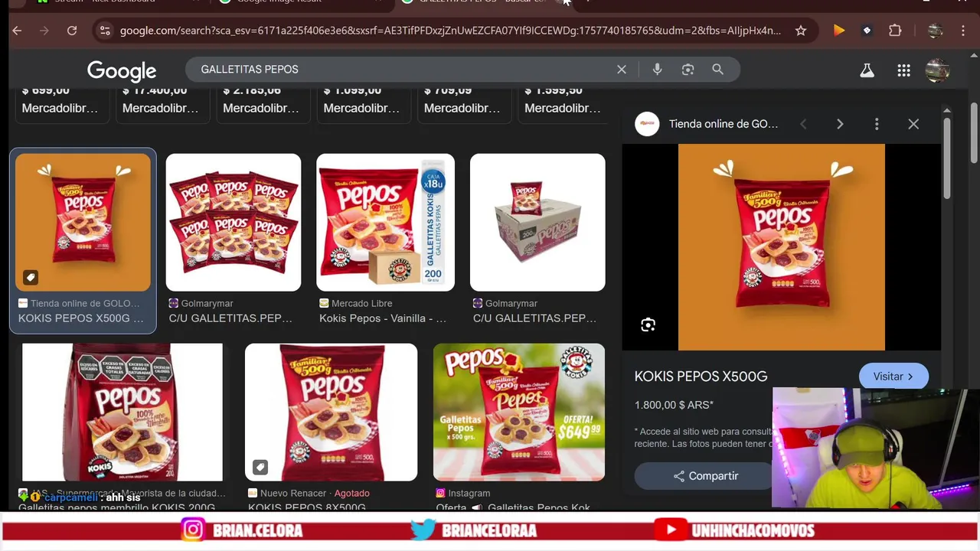Open the Chrome three-dot menu
The height and width of the screenshot is (551, 980).
(x=963, y=31)
